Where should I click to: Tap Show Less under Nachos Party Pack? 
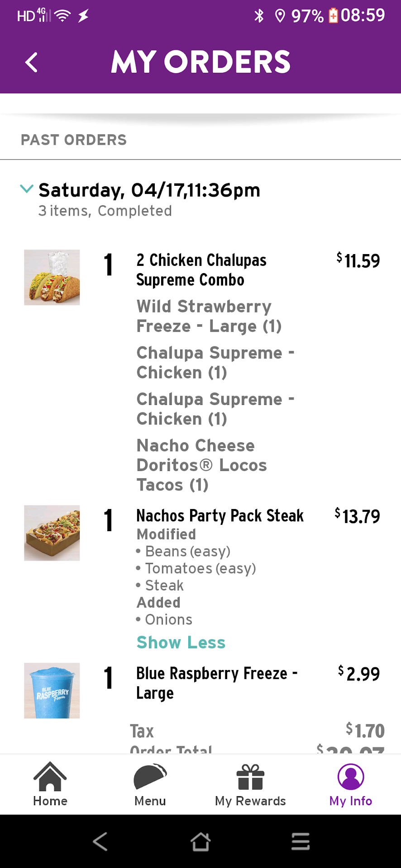(x=181, y=642)
